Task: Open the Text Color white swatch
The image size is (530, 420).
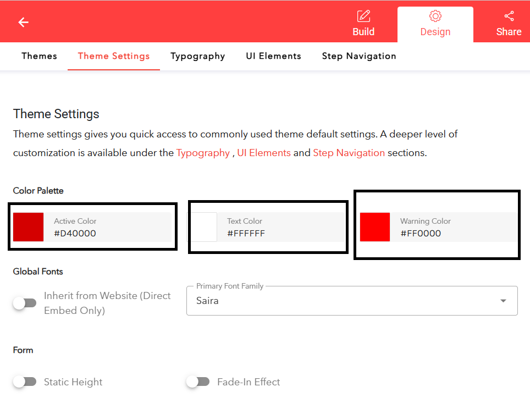Action: (202, 226)
